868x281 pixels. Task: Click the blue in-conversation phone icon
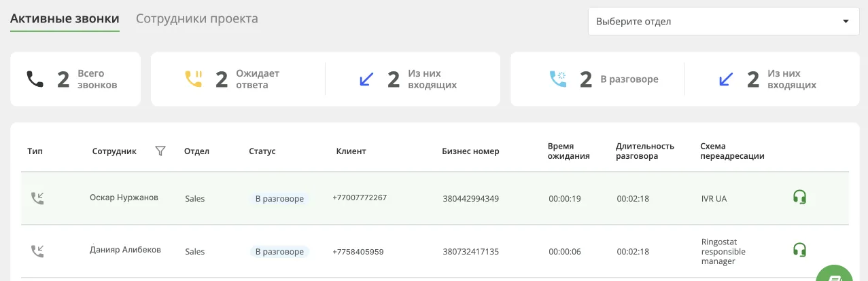557,79
